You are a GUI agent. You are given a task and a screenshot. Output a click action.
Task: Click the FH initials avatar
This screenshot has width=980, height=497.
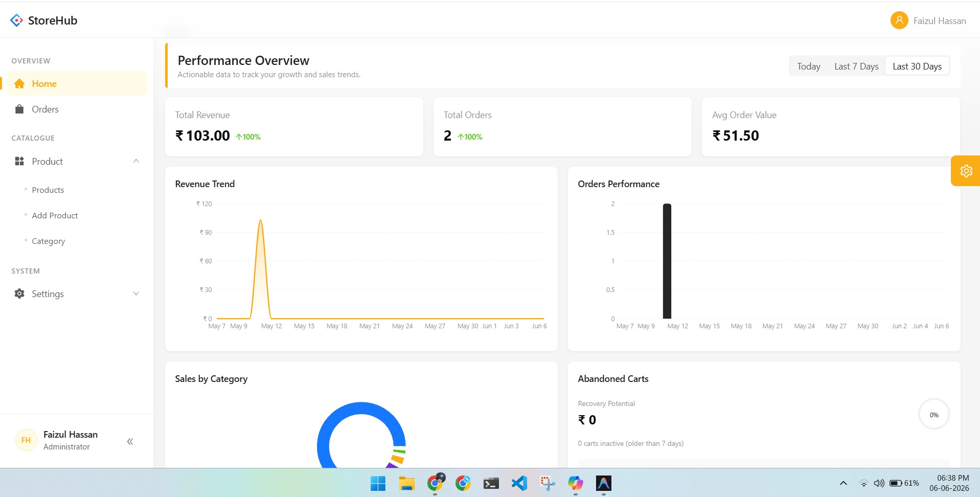click(26, 440)
